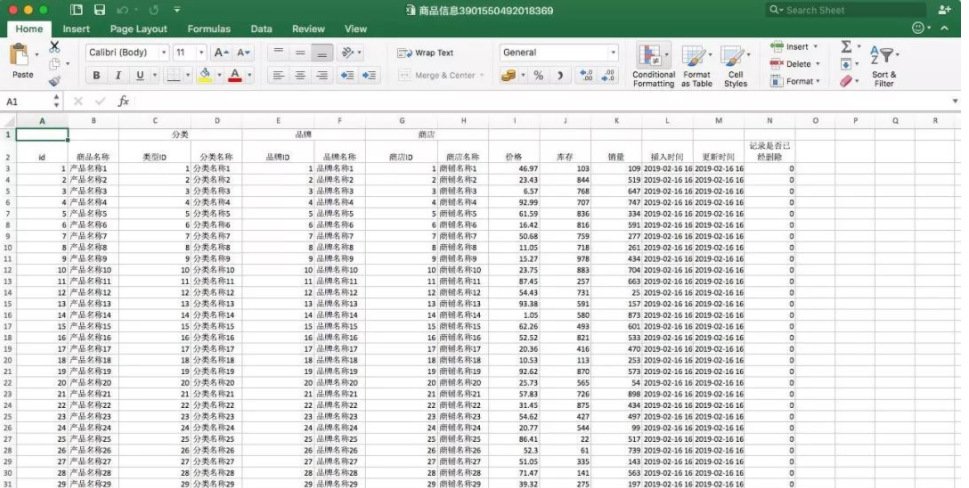This screenshot has height=488, width=969.
Task: Click the Search Sheet field
Action: pyautogui.click(x=845, y=10)
